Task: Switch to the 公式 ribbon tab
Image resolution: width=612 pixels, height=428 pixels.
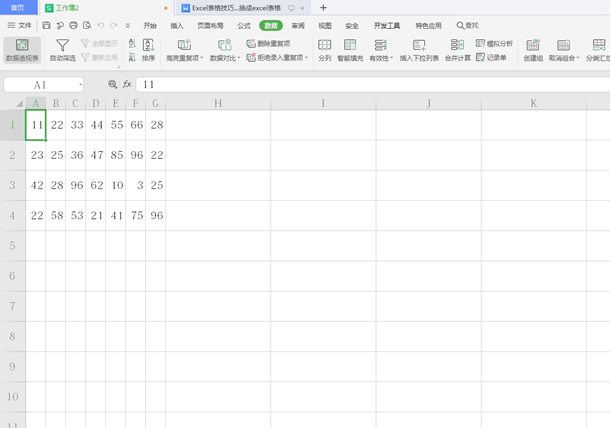Action: (244, 26)
